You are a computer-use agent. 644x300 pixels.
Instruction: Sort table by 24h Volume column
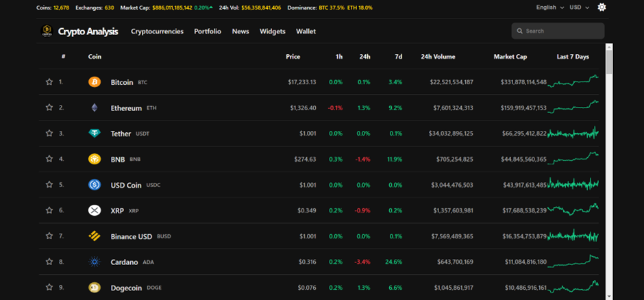(x=438, y=57)
